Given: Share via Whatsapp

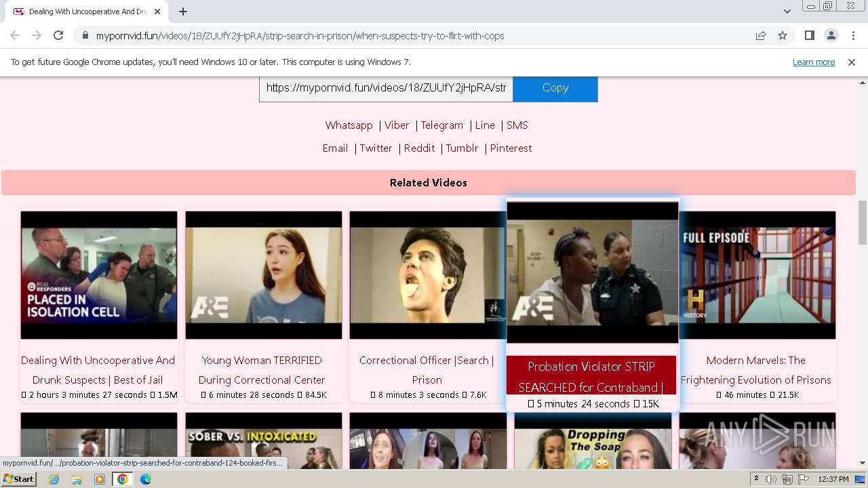Looking at the screenshot, I should click(349, 125).
